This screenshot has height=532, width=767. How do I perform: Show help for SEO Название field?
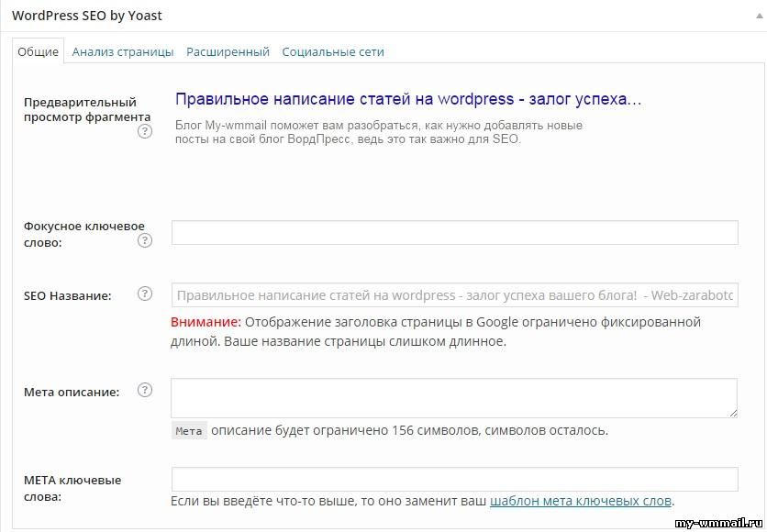click(x=145, y=294)
